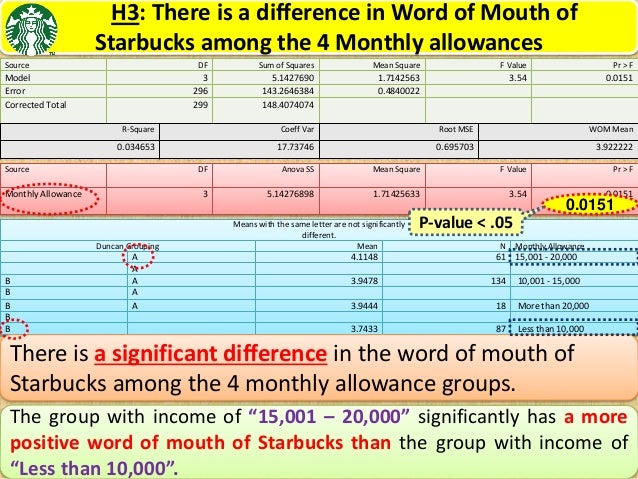Click the purple 'Less than 10,000' quote

tap(94, 468)
